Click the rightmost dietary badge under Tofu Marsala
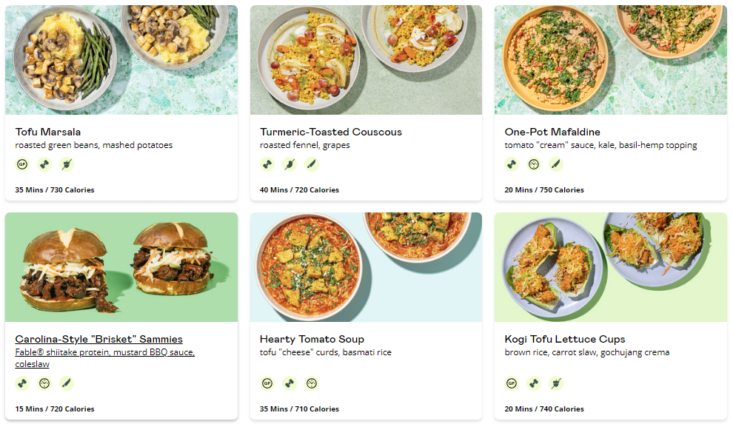 click(66, 164)
